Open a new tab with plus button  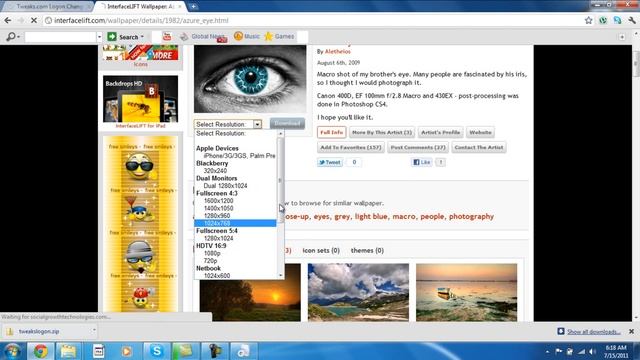(193, 7)
